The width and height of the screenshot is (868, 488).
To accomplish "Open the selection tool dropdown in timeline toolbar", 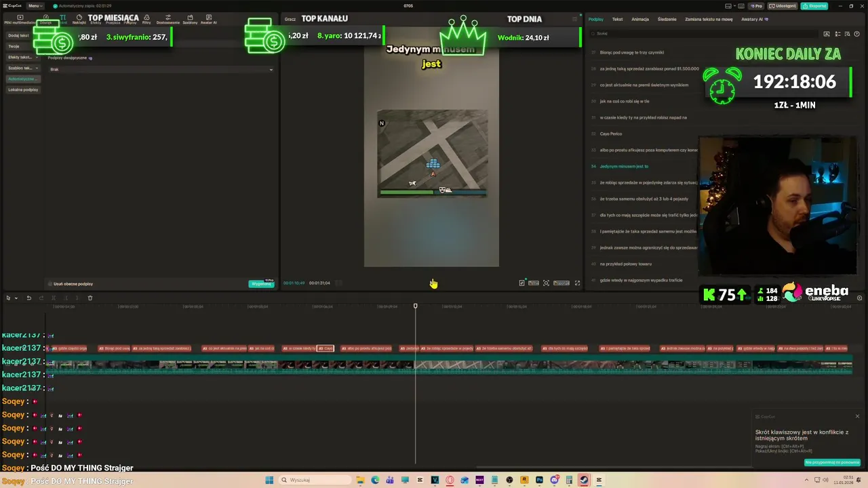I will click(16, 298).
